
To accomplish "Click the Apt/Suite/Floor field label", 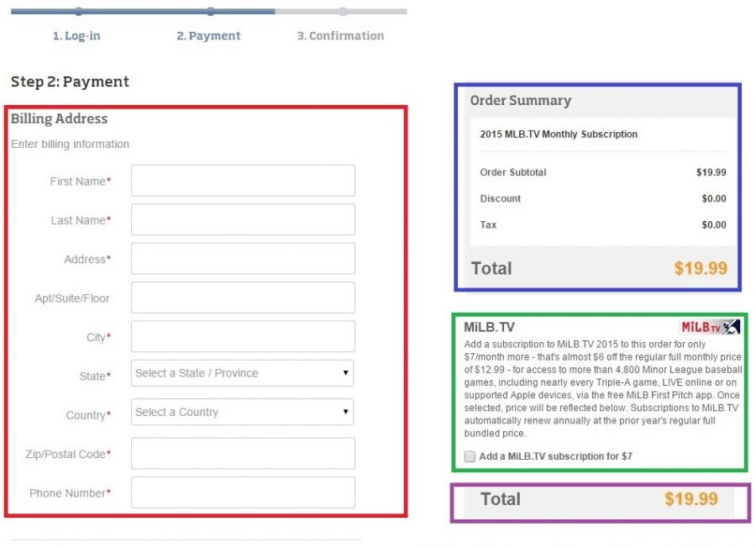I will tap(72, 298).
